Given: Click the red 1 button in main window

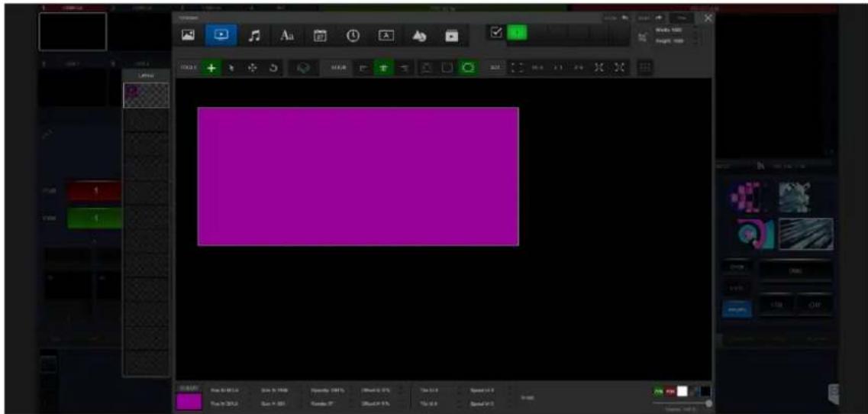Looking at the screenshot, I should pos(94,191).
